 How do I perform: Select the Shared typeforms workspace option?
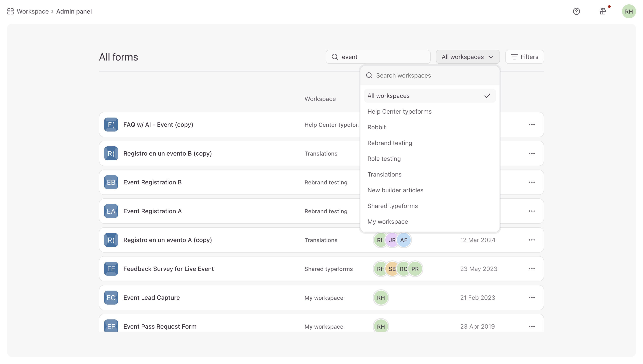[x=392, y=206]
